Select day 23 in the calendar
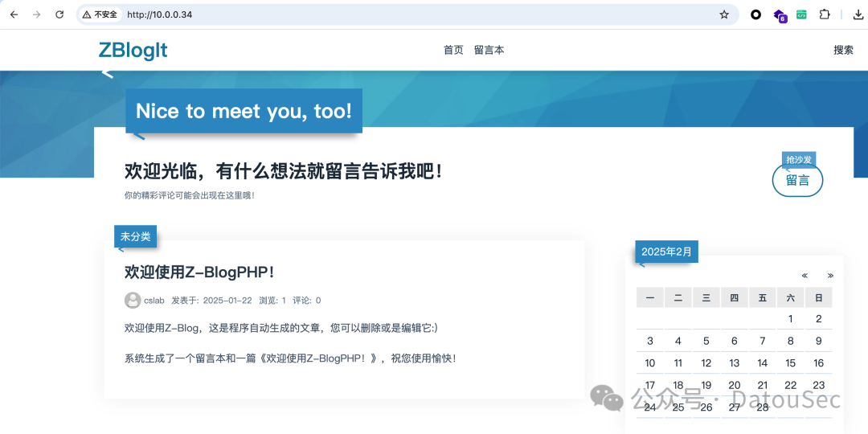Screen dimensions: 868x434 (x=819, y=385)
